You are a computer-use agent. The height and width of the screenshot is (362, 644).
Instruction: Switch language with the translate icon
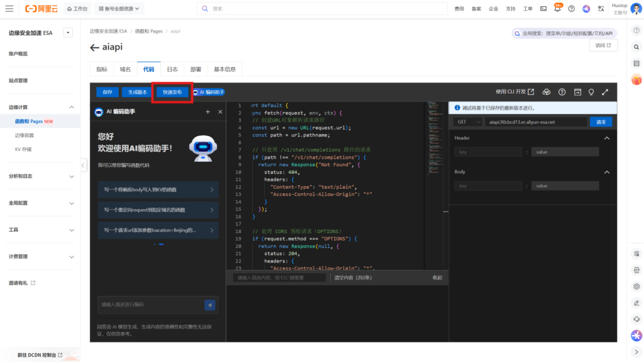tap(601, 9)
